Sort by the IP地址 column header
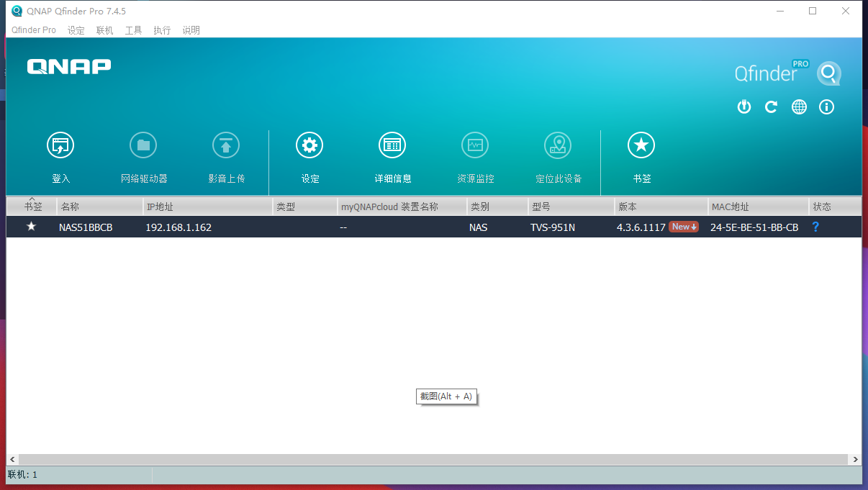Image resolution: width=868 pixels, height=490 pixels. [208, 207]
